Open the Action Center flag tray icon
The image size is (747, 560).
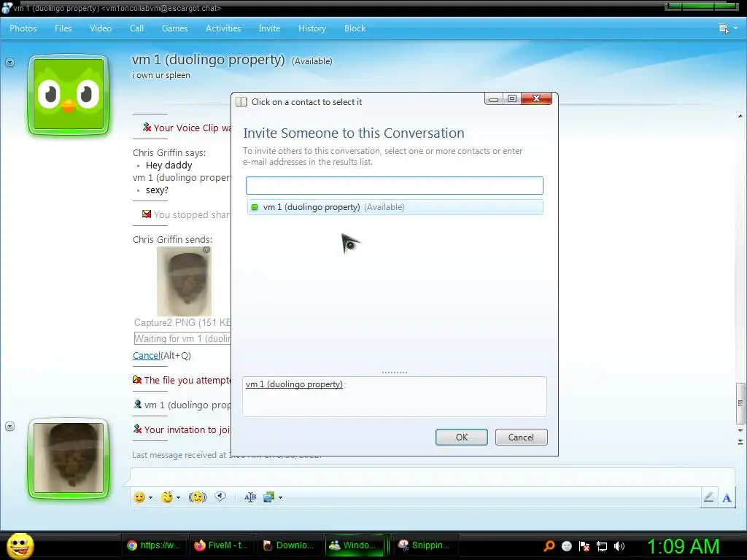click(584, 546)
